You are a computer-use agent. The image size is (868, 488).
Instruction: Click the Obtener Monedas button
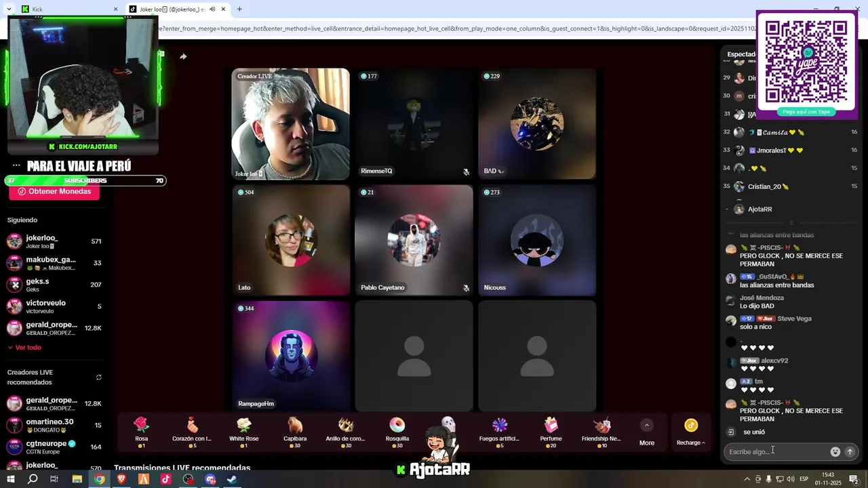(54, 191)
